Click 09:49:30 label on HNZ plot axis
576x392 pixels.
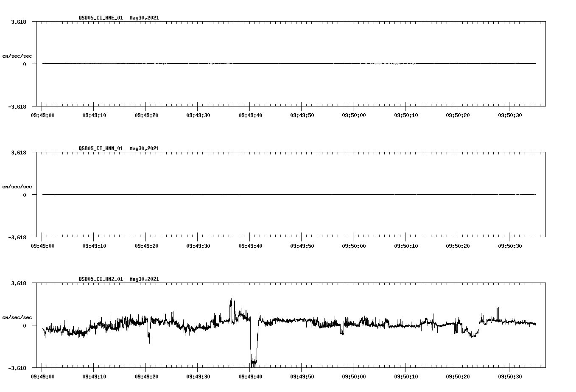(x=198, y=376)
